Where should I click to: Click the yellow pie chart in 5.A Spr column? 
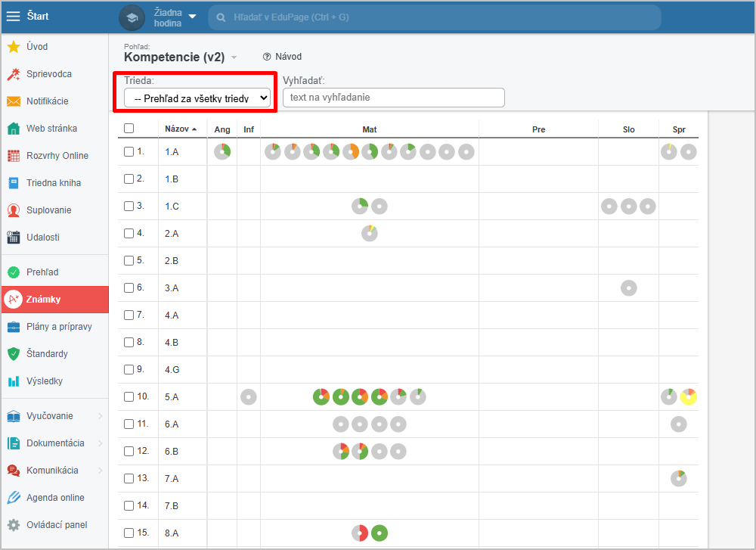coord(688,397)
